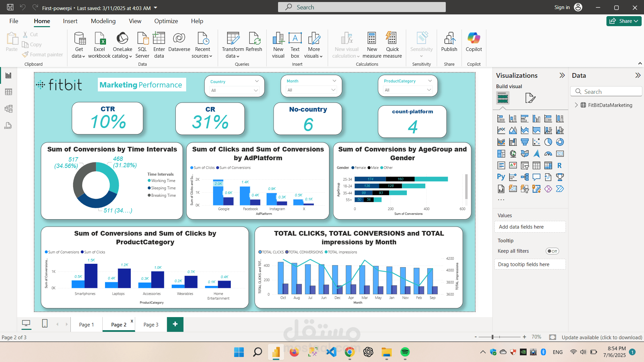Select the Donut chart visual icon
The width and height of the screenshot is (644, 362).
pos(560,142)
